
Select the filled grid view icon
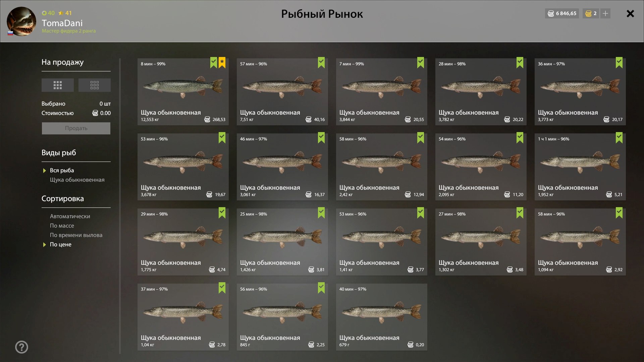(x=58, y=85)
